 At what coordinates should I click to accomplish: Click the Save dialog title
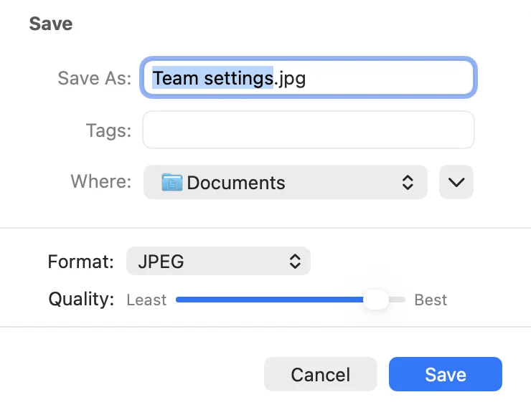pyautogui.click(x=51, y=24)
